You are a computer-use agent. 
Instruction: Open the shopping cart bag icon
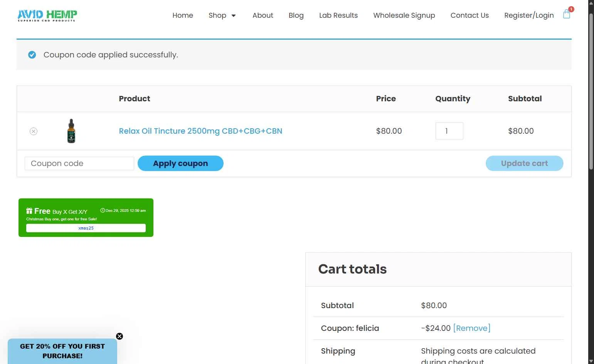566,15
